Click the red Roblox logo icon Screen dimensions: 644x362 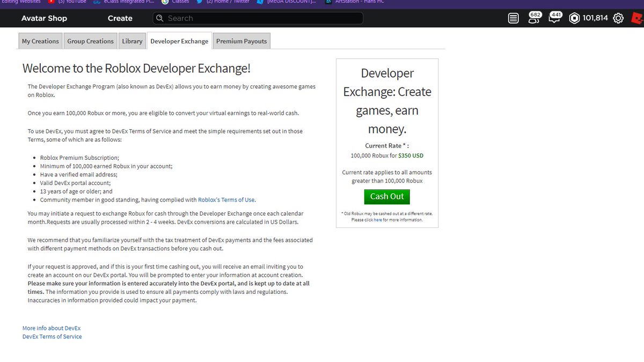[639, 18]
